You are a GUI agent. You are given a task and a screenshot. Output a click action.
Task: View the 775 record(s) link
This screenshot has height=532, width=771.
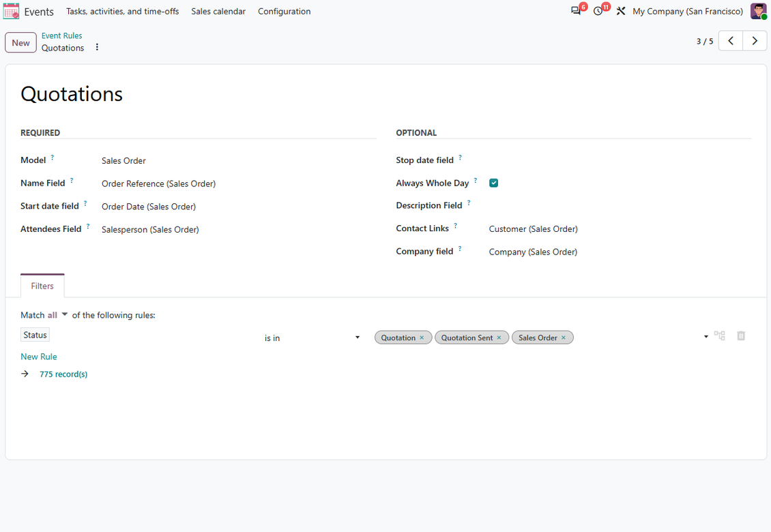tap(63, 374)
